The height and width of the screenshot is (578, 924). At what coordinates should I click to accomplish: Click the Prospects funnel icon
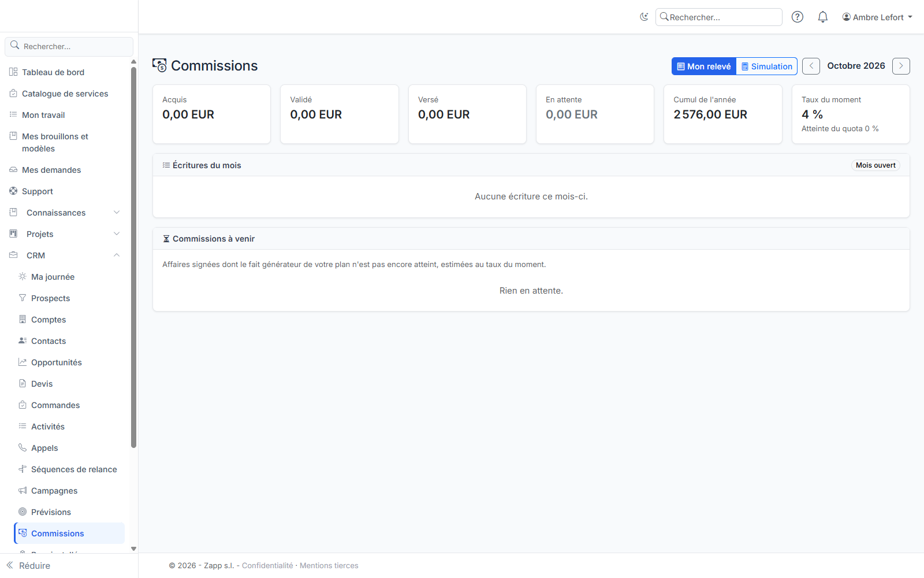click(x=23, y=298)
